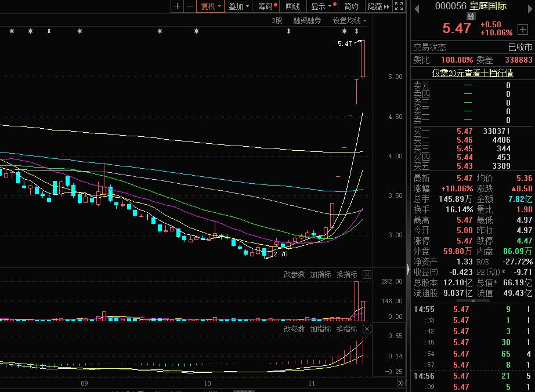This screenshot has height=392, width=535.
Task: Select the 画线 drawing tools item
Action: coord(293,6)
